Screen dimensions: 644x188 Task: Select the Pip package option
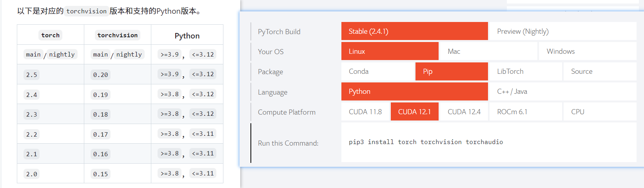[x=452, y=71]
